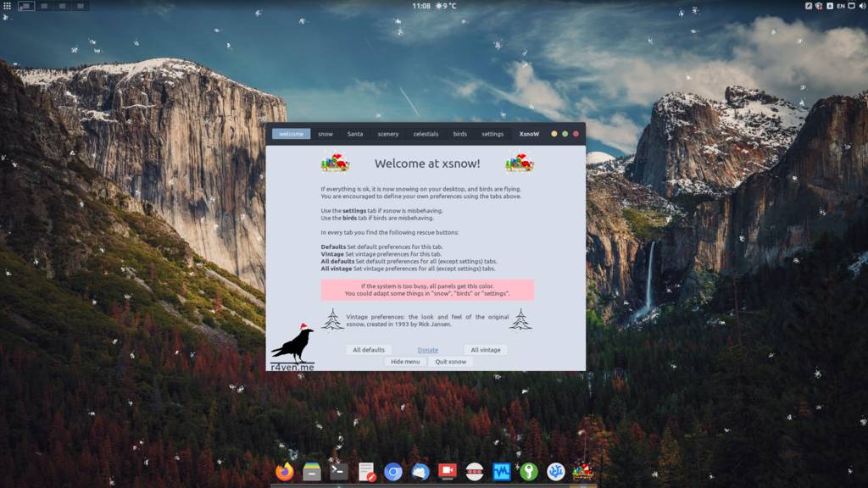Launch Firefox from the dock
The image size is (868, 488).
pos(284,471)
